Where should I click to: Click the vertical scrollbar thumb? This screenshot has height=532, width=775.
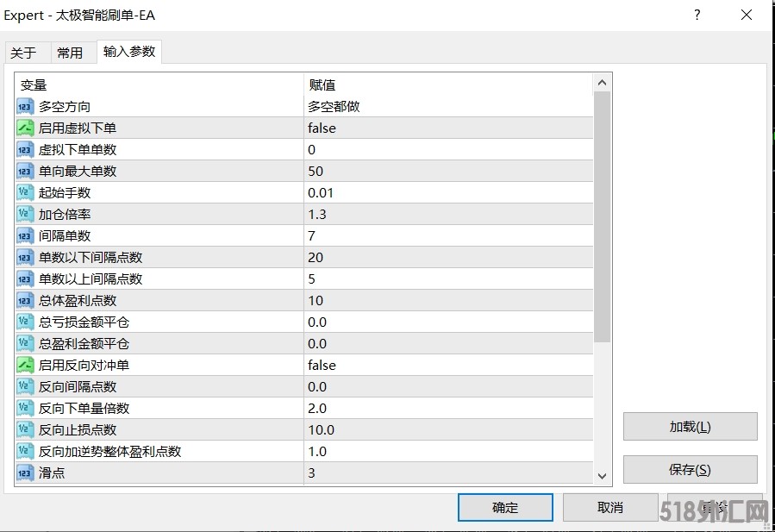[x=602, y=216]
